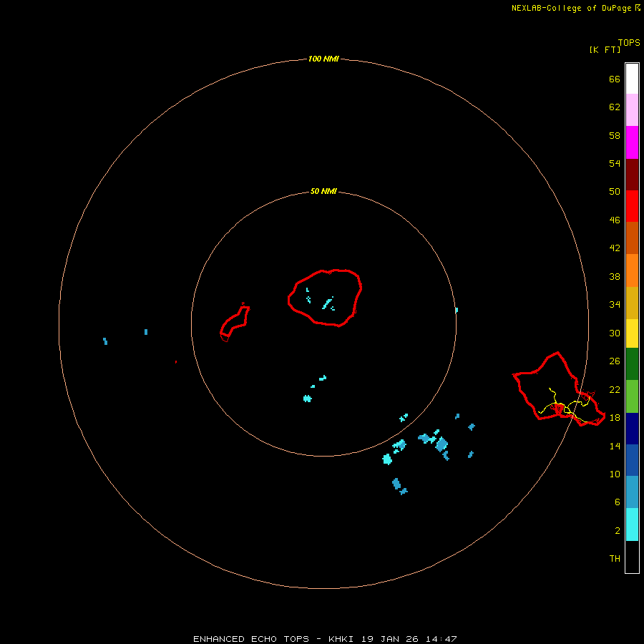Click the "ENHANCED ECHO TOPS" title text
This screenshot has height=644, width=644.
(251, 639)
